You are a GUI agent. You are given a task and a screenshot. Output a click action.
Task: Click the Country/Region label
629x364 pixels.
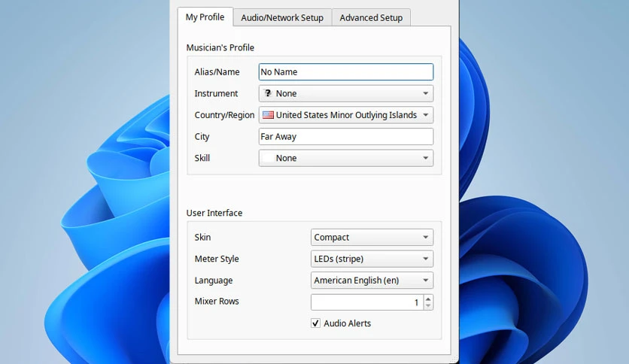point(225,115)
